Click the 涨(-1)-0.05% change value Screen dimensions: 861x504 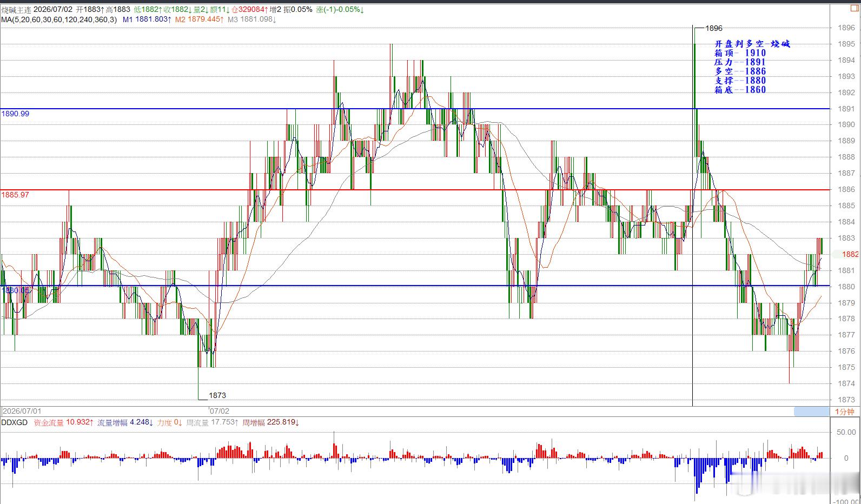[340, 10]
